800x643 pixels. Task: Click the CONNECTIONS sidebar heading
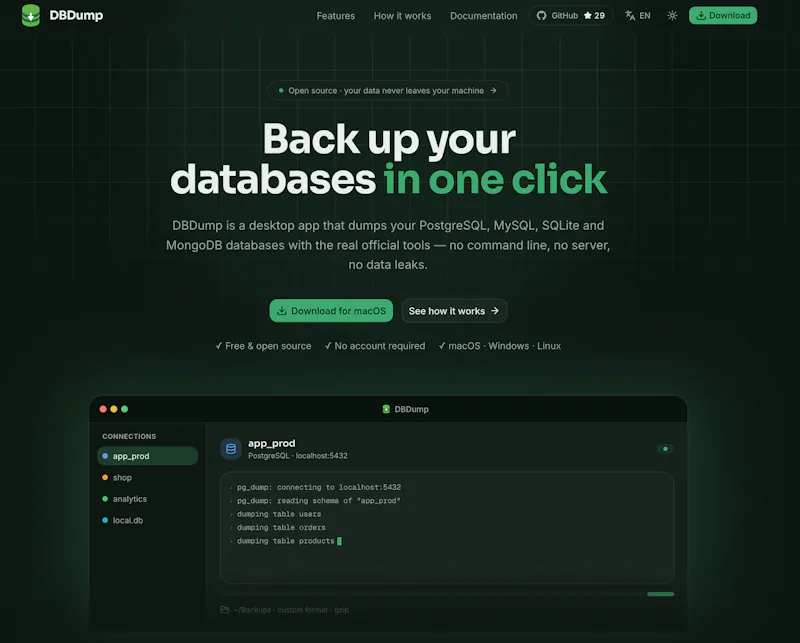click(x=129, y=436)
